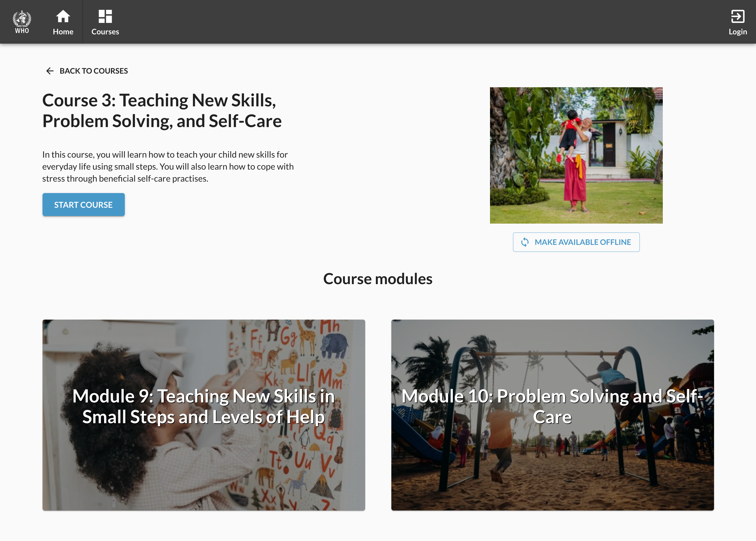Click the offline sync icon
Screen dimensions: 756x541
[x=525, y=242]
